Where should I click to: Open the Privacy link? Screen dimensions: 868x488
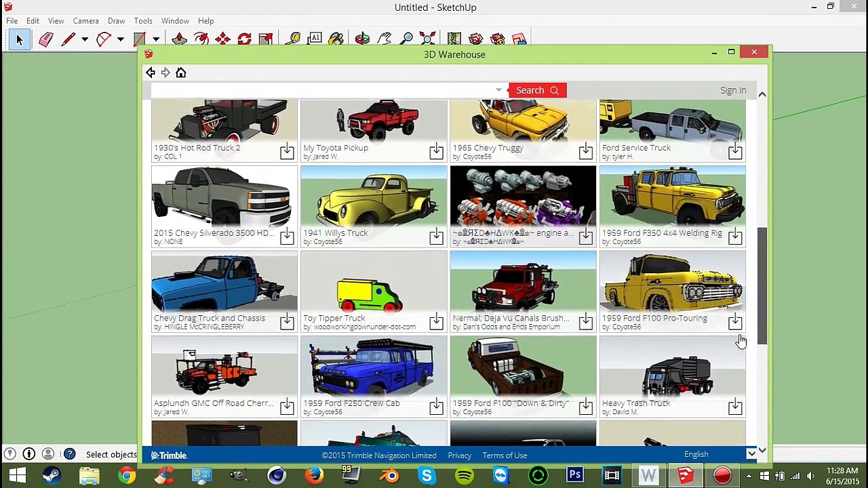click(x=459, y=455)
